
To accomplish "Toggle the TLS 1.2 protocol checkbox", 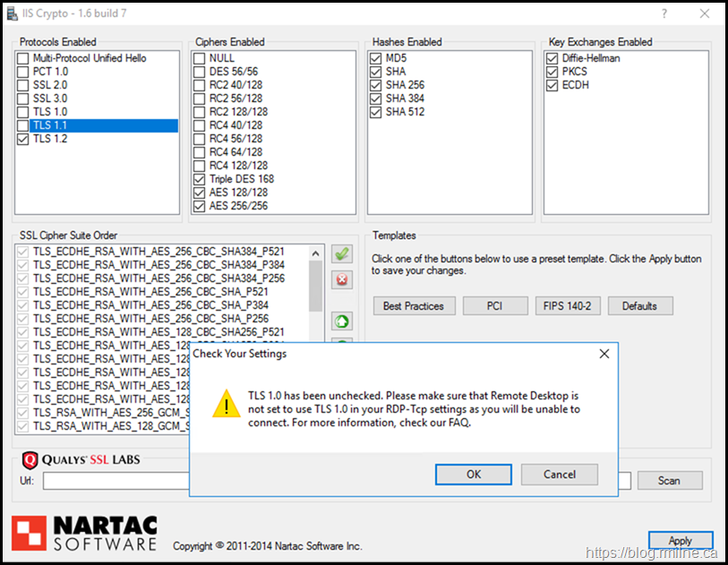I will (22, 139).
